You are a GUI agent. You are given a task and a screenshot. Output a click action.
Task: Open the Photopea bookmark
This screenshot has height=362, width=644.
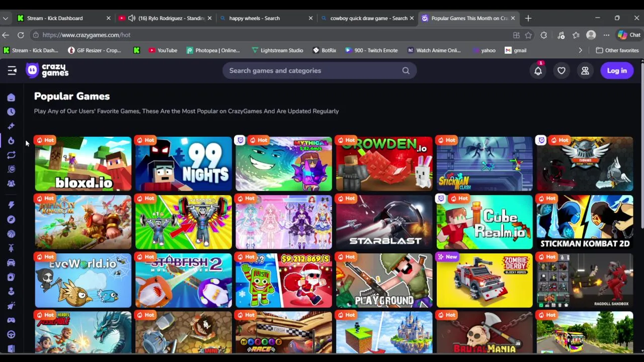pos(213,50)
